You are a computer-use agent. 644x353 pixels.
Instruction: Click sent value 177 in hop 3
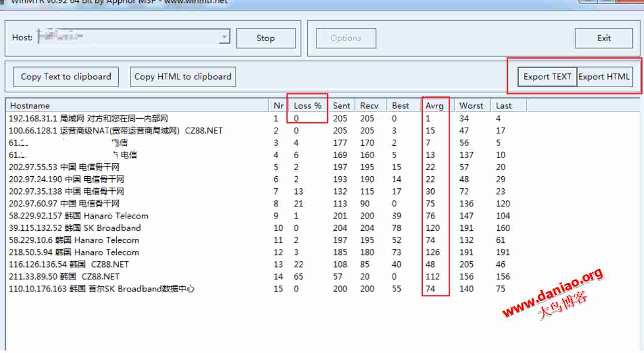click(340, 143)
